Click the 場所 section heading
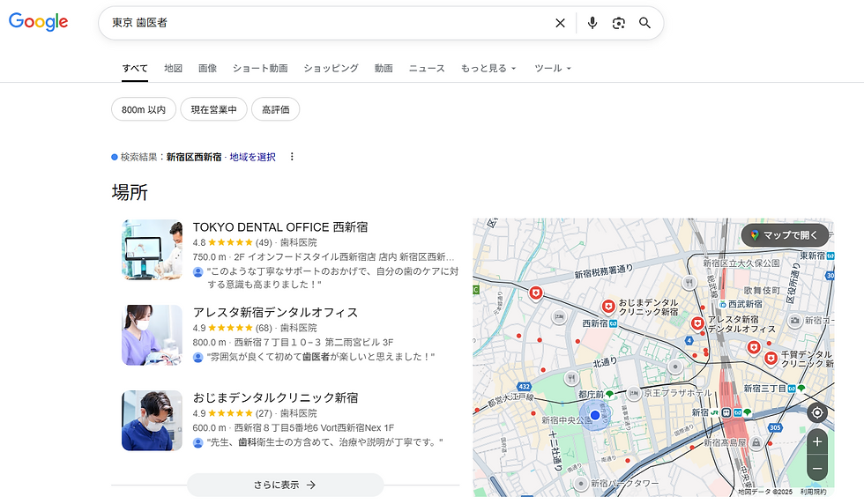Viewport: 864px width, 504px height. pyautogui.click(x=130, y=192)
